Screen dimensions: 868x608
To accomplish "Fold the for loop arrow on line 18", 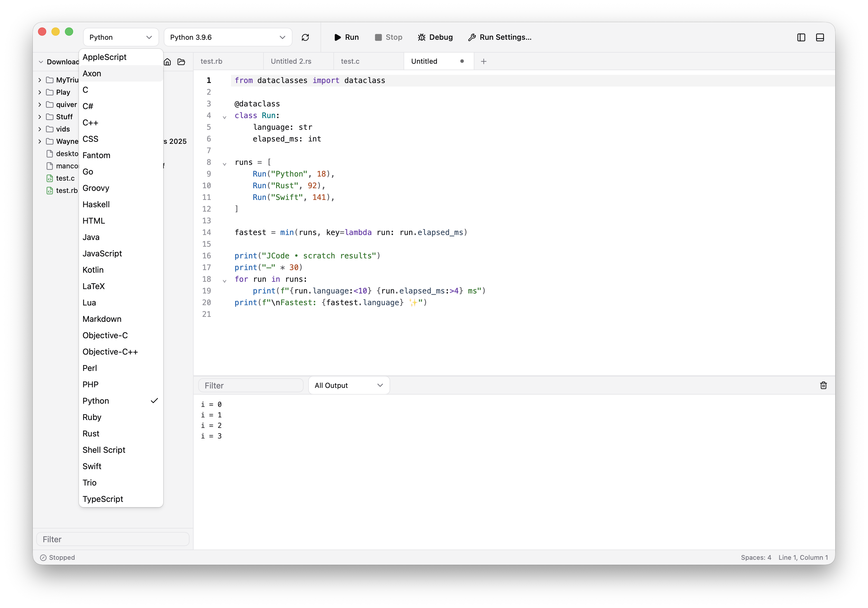I will 225,281.
